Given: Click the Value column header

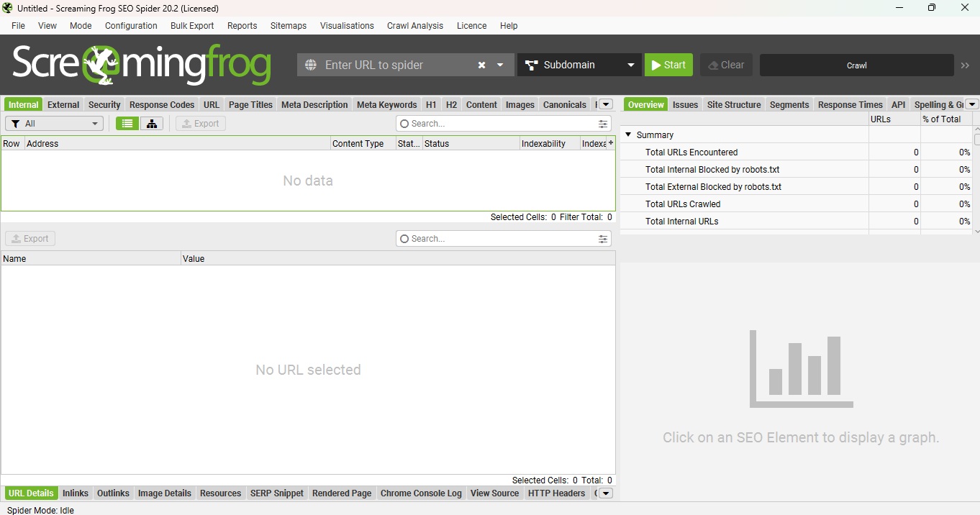Looking at the screenshot, I should (398, 259).
